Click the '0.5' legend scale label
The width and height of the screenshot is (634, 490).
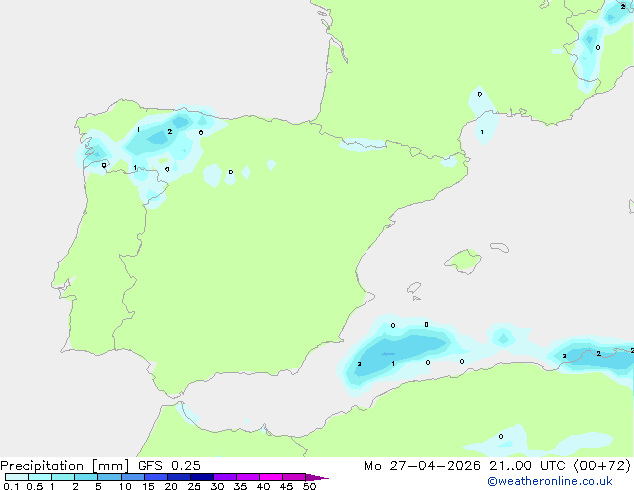[x=35, y=486]
